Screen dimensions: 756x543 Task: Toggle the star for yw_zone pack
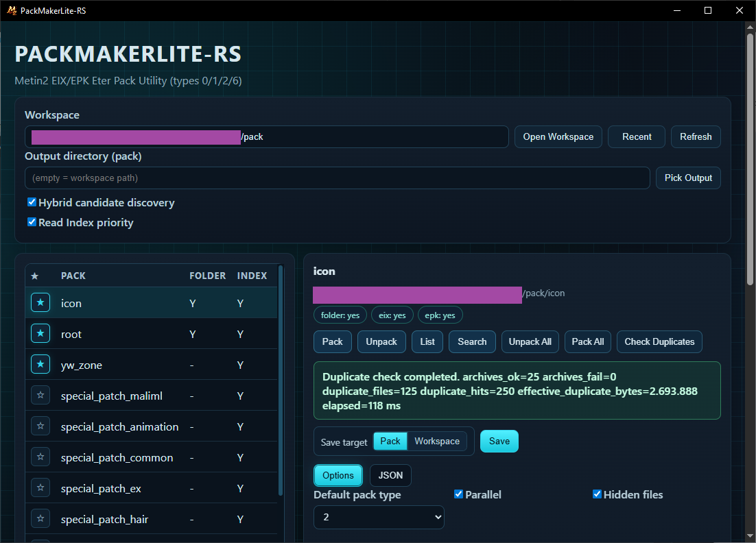tap(40, 364)
